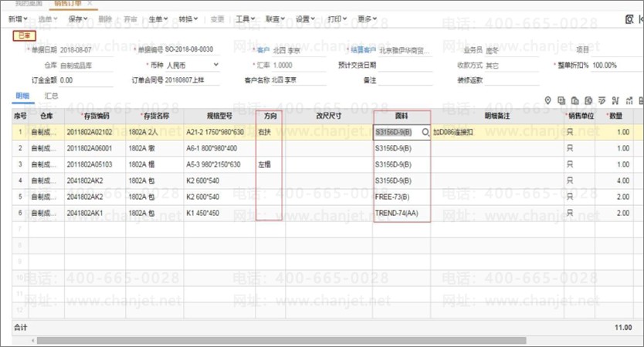The height and width of the screenshot is (347, 644).
Task: Click the 业务员 input field
Action: click(x=512, y=50)
